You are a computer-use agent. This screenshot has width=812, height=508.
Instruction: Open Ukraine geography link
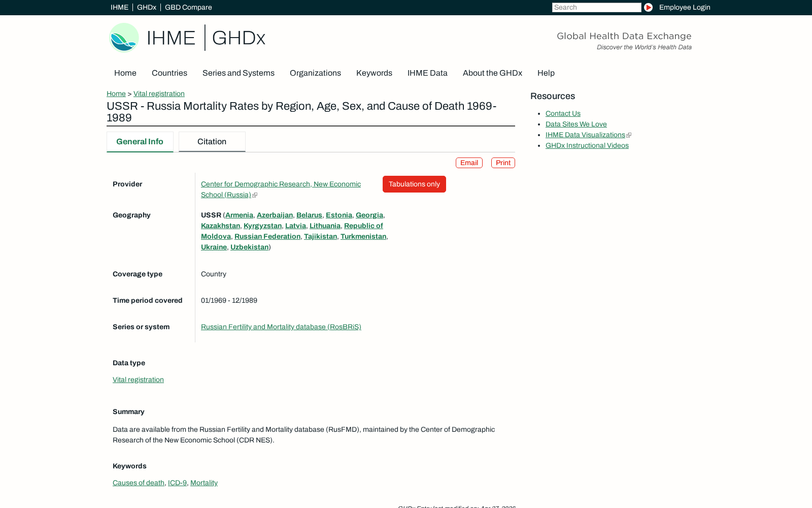coord(214,247)
